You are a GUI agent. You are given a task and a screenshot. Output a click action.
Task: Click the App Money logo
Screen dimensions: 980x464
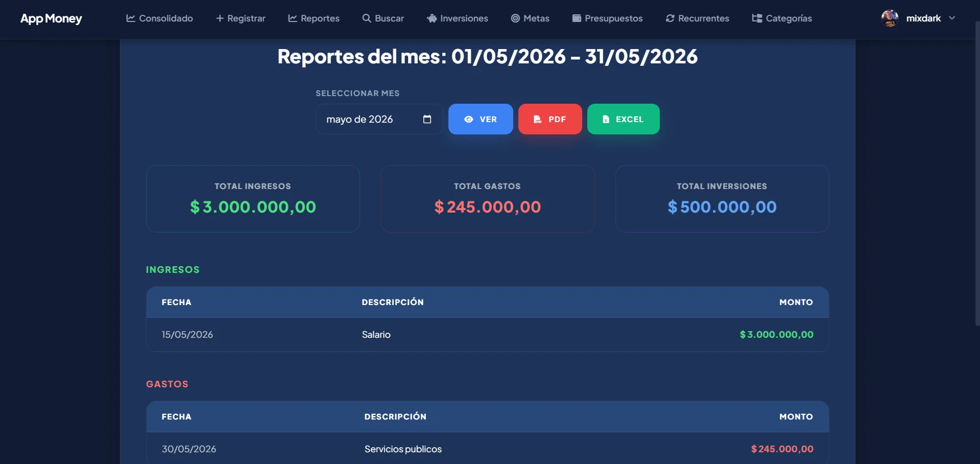pyautogui.click(x=51, y=19)
